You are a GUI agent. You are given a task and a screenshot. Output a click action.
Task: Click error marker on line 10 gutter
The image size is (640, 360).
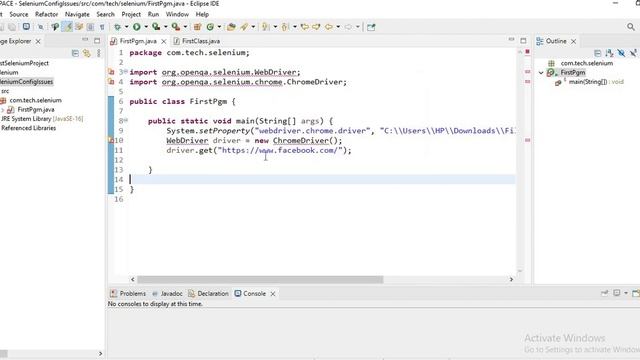[x=111, y=140]
